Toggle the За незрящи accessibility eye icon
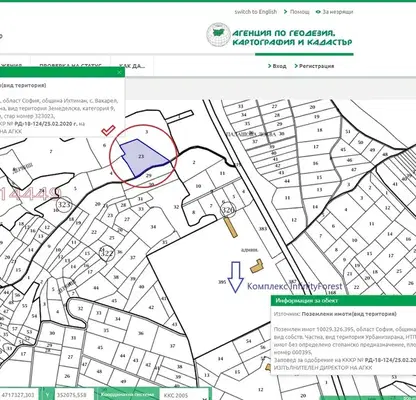The height and width of the screenshot is (400, 416). [x=318, y=12]
